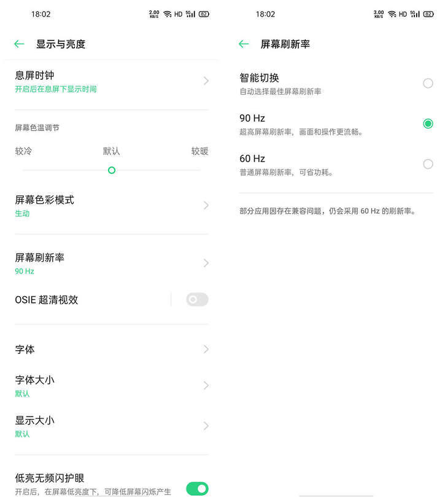Viewport: 448px width, 497px height.
Task: Tap left screen's Wi-Fi status icon
Action: pyautogui.click(x=167, y=14)
